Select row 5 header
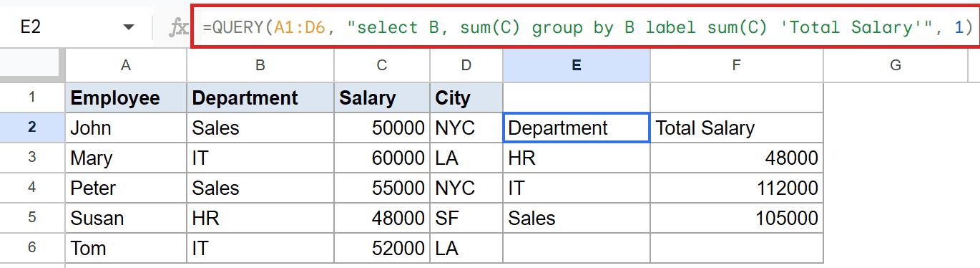The height and width of the screenshot is (268, 980). (x=32, y=218)
